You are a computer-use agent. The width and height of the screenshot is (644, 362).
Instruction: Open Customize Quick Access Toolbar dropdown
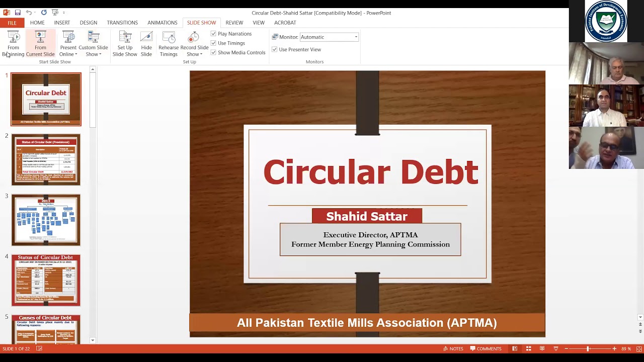click(x=64, y=13)
